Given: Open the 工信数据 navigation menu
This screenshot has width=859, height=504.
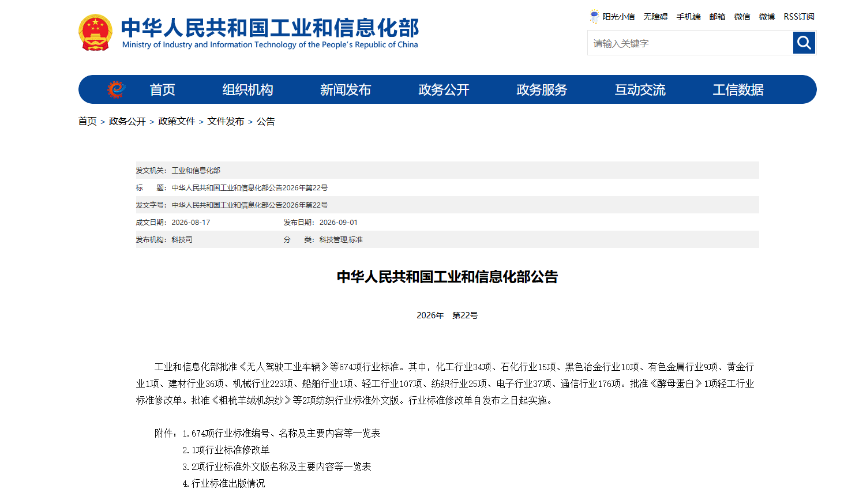Looking at the screenshot, I should pyautogui.click(x=738, y=89).
